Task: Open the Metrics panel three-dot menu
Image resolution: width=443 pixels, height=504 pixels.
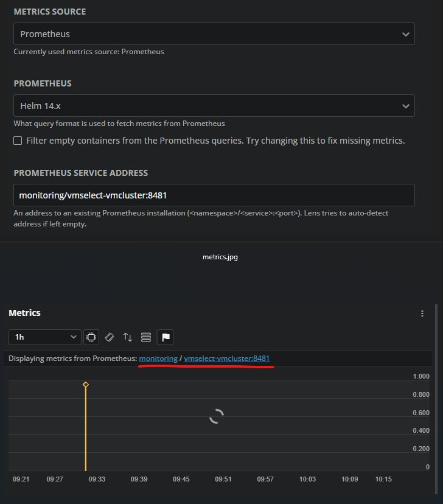Action: tap(422, 313)
